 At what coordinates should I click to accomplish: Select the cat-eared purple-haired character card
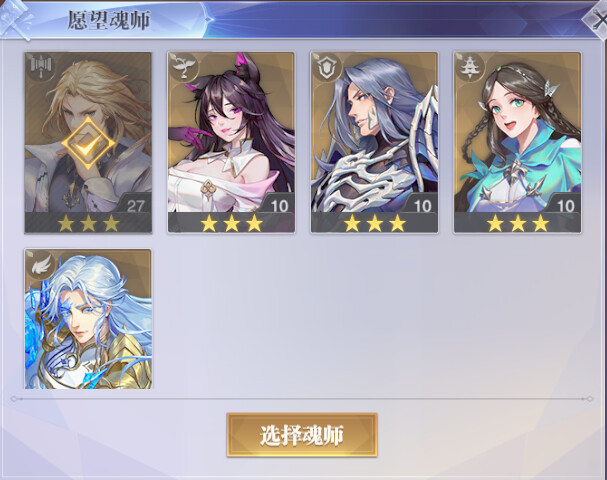(x=231, y=142)
